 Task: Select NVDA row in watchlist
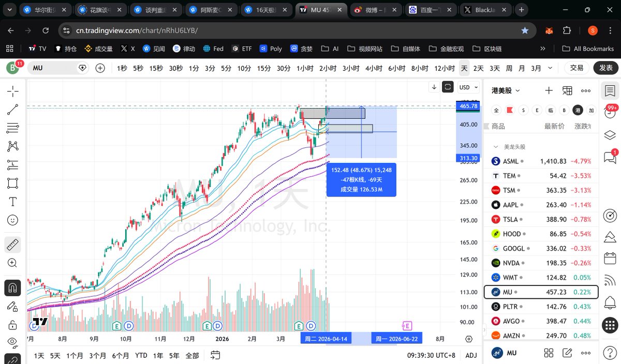coord(541,263)
